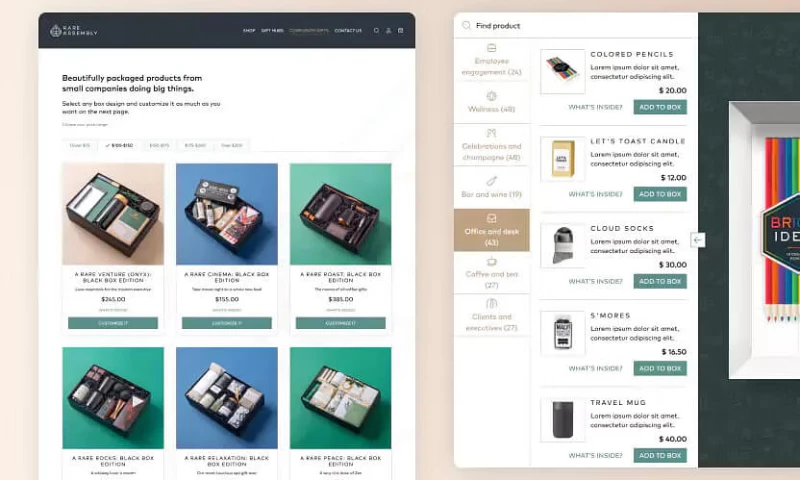The image size is (800, 480).
Task: Click Customize It for A Rare Roast
Action: click(340, 323)
